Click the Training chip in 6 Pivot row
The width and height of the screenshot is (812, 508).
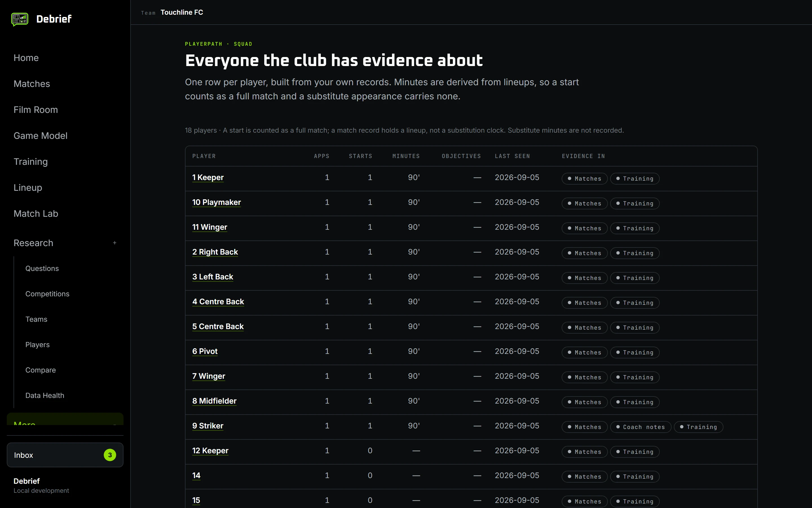pos(634,352)
